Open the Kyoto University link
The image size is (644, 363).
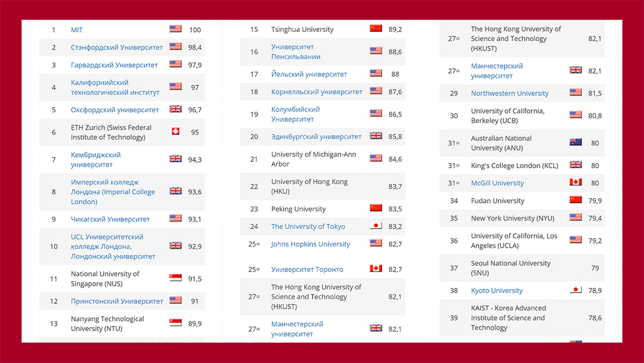pyautogui.click(x=497, y=291)
